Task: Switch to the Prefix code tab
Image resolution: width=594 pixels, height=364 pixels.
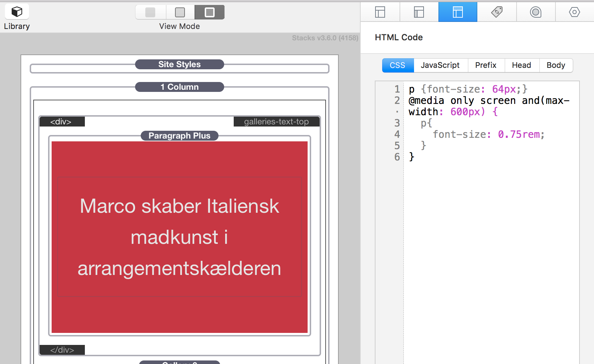Action: (x=486, y=65)
